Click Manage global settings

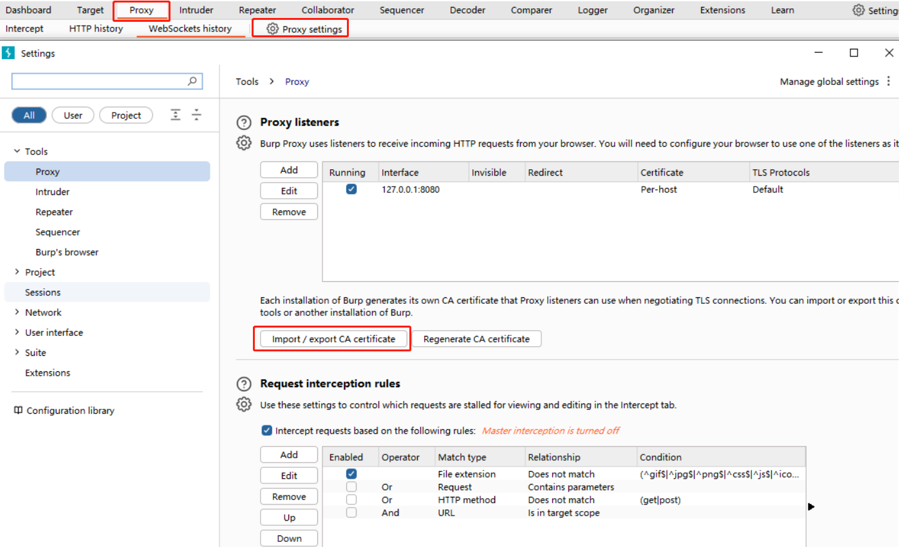click(x=829, y=81)
